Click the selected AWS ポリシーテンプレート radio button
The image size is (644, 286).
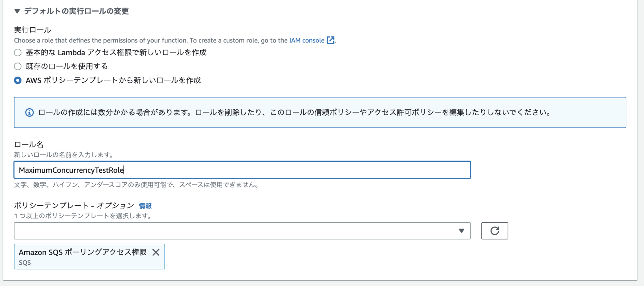click(x=17, y=80)
